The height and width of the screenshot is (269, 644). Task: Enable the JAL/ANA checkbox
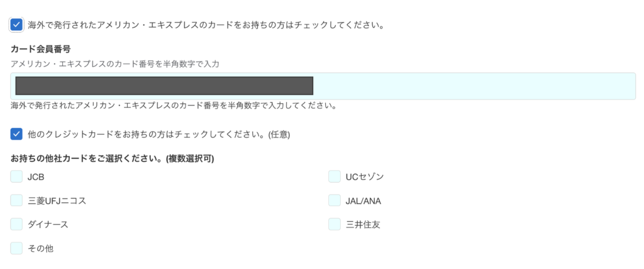pyautogui.click(x=335, y=200)
